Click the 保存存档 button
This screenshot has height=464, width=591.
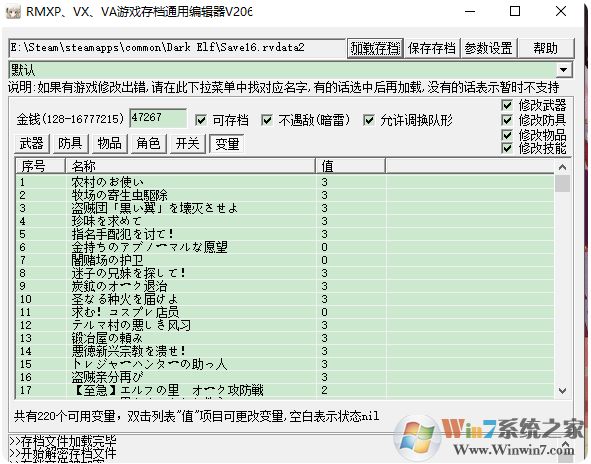coord(432,48)
